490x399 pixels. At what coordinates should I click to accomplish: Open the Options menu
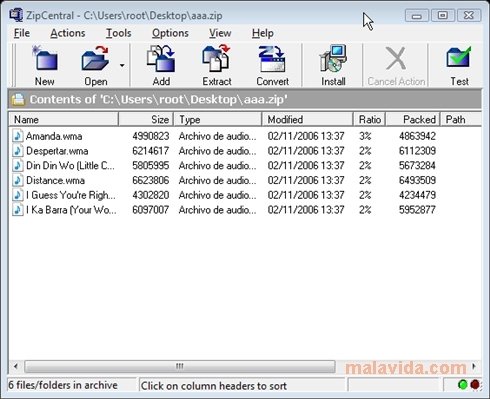[170, 33]
